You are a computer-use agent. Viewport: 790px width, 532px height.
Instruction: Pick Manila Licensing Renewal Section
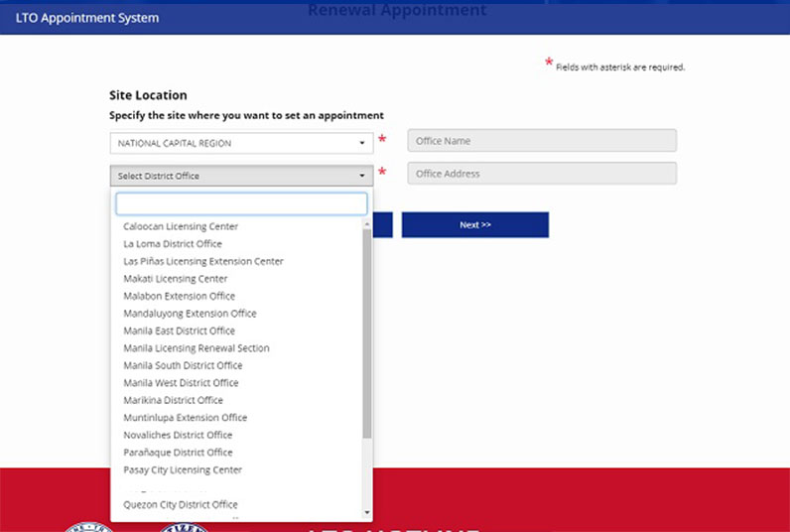pyautogui.click(x=196, y=348)
